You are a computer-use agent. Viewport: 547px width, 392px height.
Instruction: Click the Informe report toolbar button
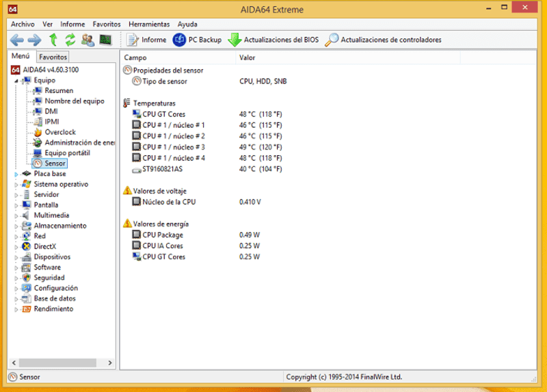146,40
